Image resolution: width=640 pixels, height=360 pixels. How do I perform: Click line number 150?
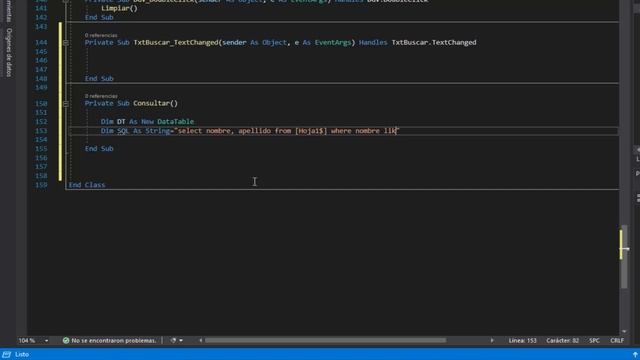tap(41, 104)
